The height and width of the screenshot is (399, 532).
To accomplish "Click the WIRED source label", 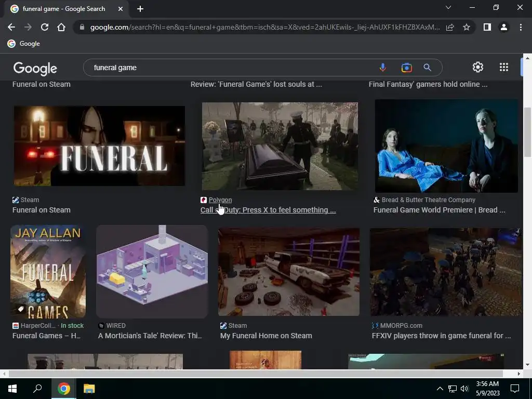I will coord(116,325).
